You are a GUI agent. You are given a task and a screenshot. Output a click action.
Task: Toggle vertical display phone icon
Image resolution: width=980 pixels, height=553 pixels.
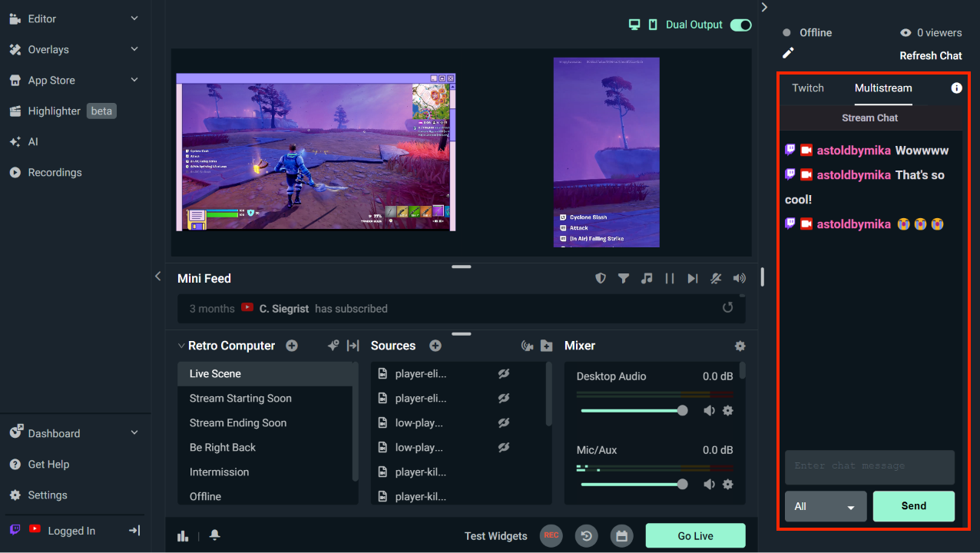coord(653,25)
